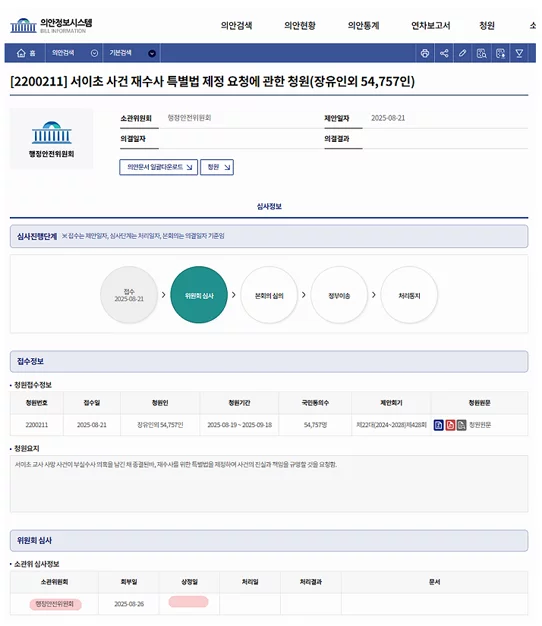The height and width of the screenshot is (626, 542).
Task: Select the 심사정보 tab
Action: click(269, 206)
